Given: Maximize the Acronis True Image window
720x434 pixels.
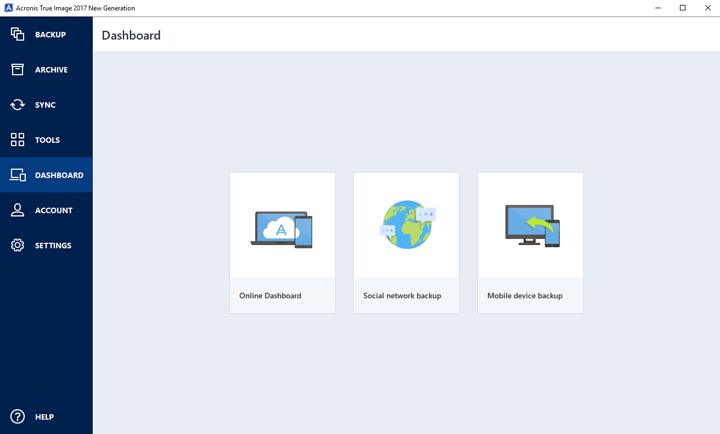Looking at the screenshot, I should (x=683, y=8).
